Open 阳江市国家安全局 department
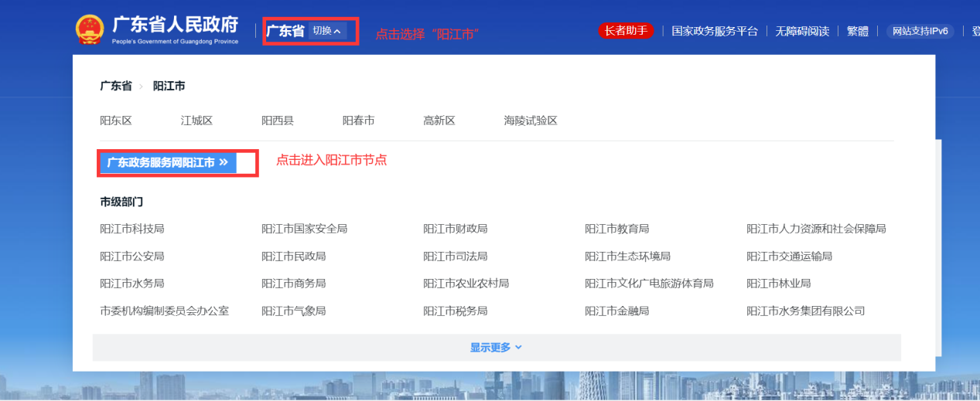 [305, 229]
